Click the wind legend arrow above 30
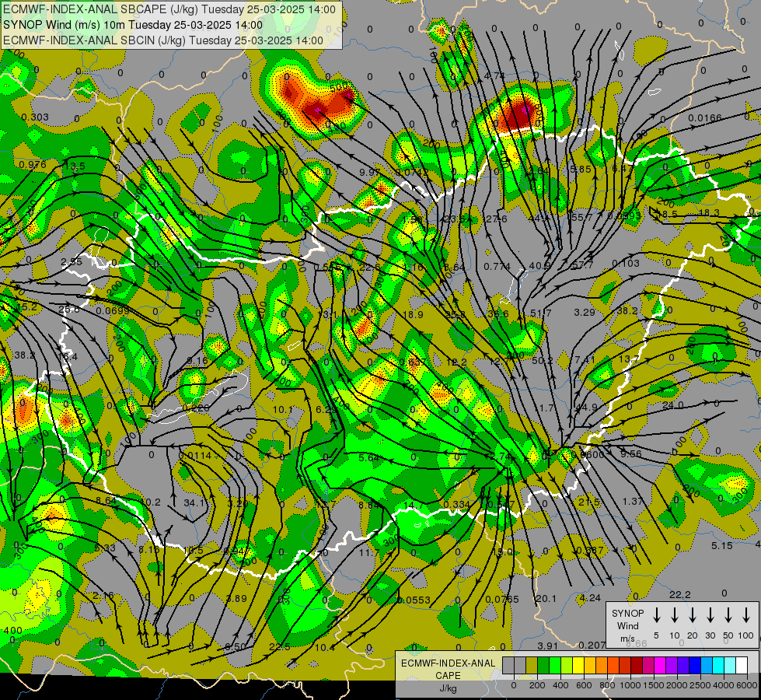Screen dimensions: 761x700 710,615
